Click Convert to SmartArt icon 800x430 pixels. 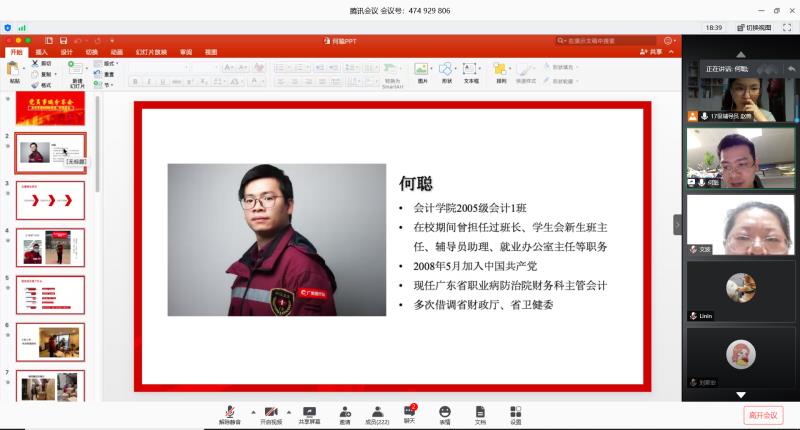[x=391, y=69]
